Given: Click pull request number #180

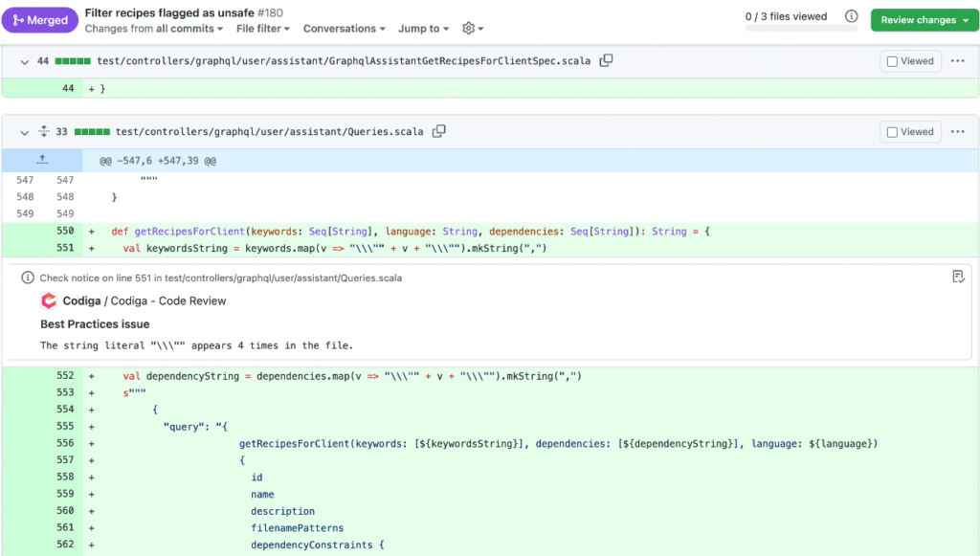Looking at the screenshot, I should (x=270, y=12).
